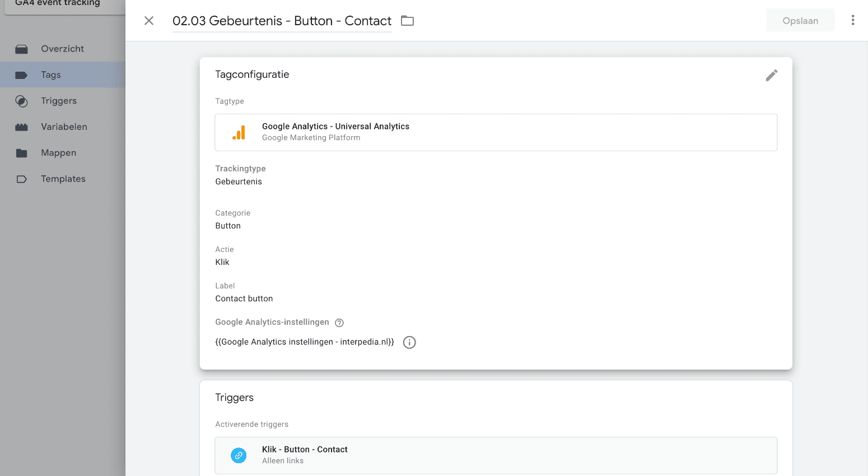
Task: Rename the tag title 02.03 Gebeurtenis - Button - Contact
Action: click(x=282, y=21)
